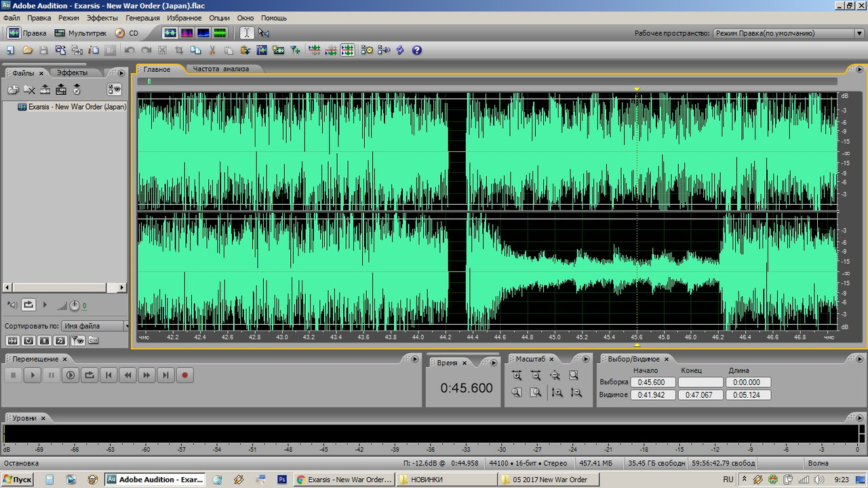Screen dimensions: 868x488
Task: Open the Избранное menu
Action: click(185, 18)
